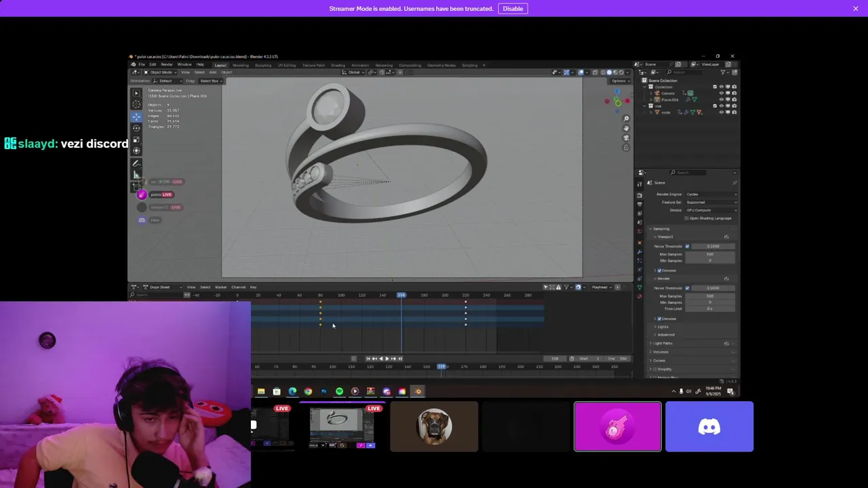Click the pink avatar stream tile
Viewport: 868px width, 488px height.
click(618, 426)
